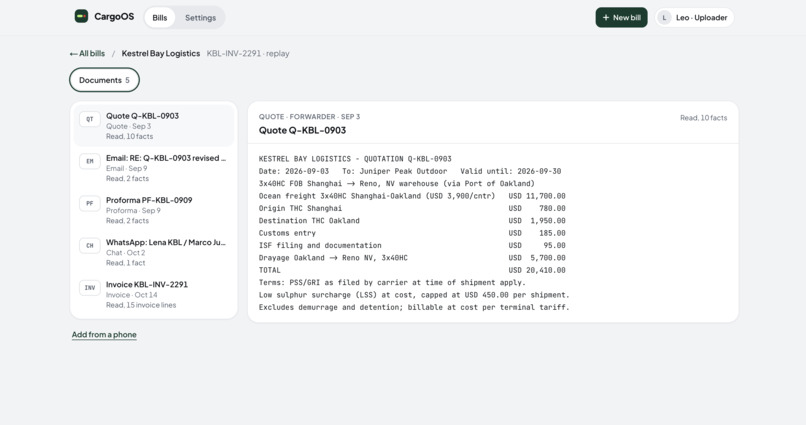This screenshot has height=425, width=806.
Task: Open WhatsApp Lena KBL / Marco chat document
Action: pyautogui.click(x=154, y=252)
